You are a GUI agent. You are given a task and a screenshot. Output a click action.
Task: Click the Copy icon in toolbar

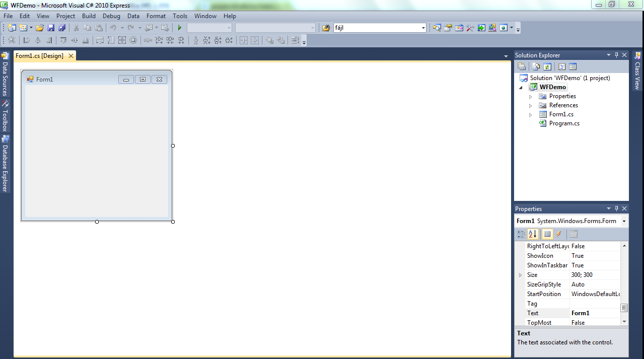tap(88, 28)
